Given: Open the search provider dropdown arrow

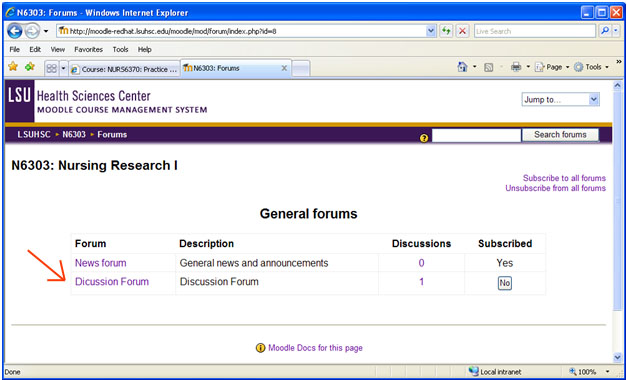Looking at the screenshot, I should [616, 31].
